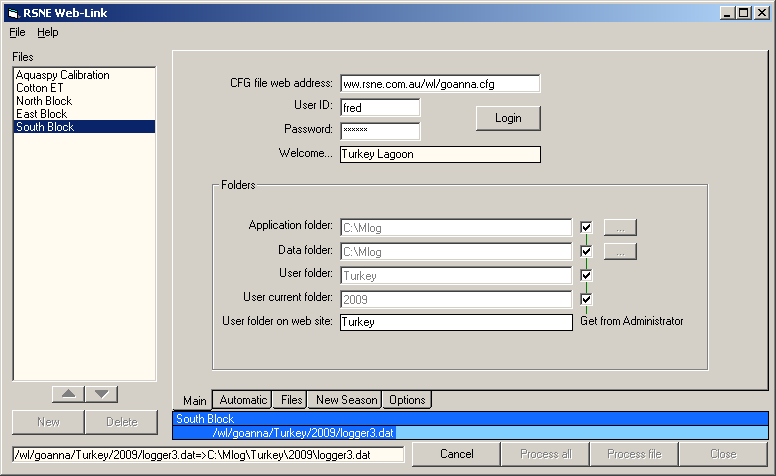Browse for Application folder with ellipsis button

620,227
